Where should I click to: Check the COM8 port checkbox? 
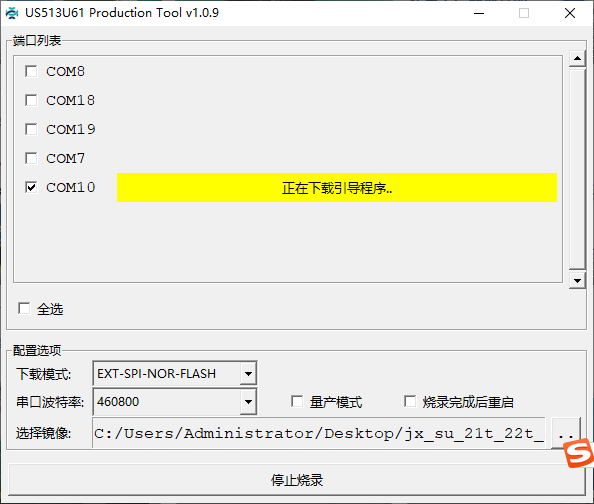31,71
